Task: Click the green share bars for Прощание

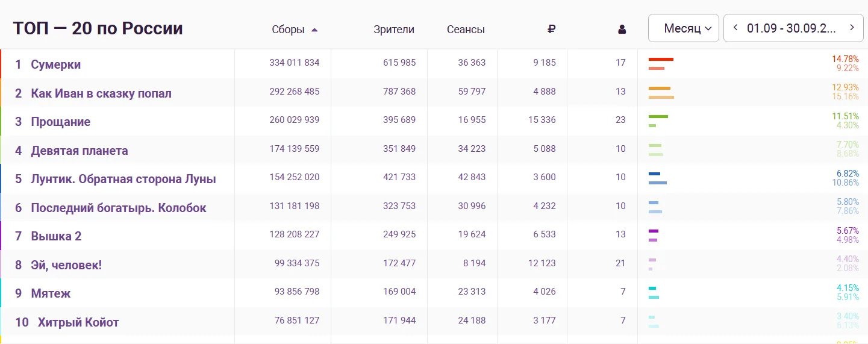Action: click(x=658, y=121)
